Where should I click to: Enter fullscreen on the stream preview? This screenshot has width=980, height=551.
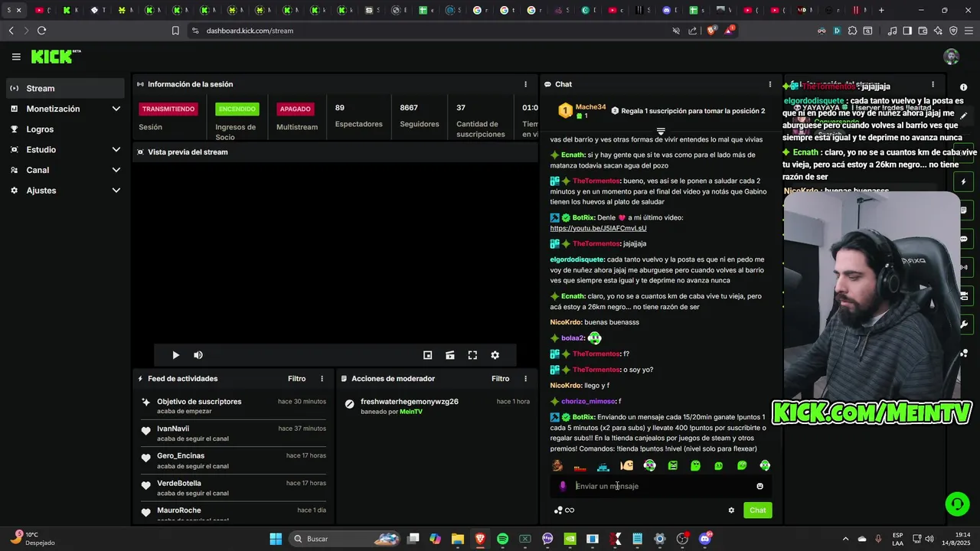472,355
